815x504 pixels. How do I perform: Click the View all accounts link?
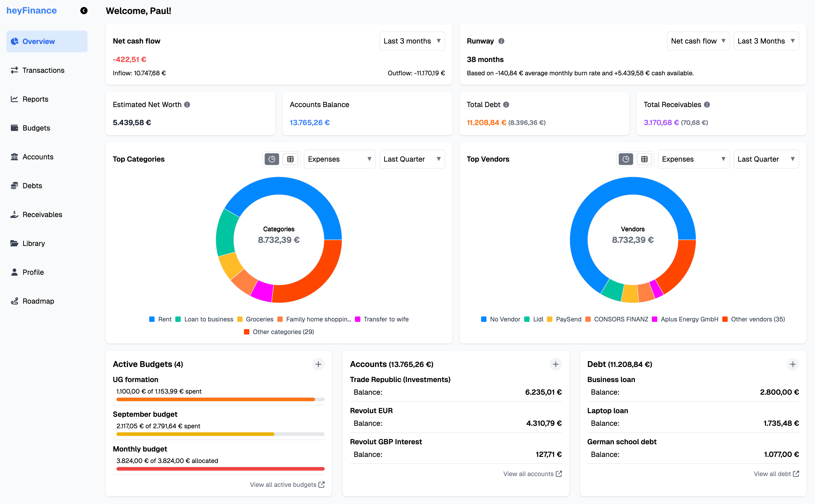[x=532, y=474]
